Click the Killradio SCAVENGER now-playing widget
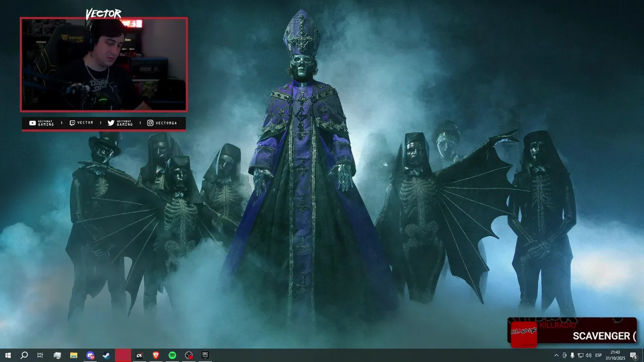The width and height of the screenshot is (644, 362). tap(572, 331)
